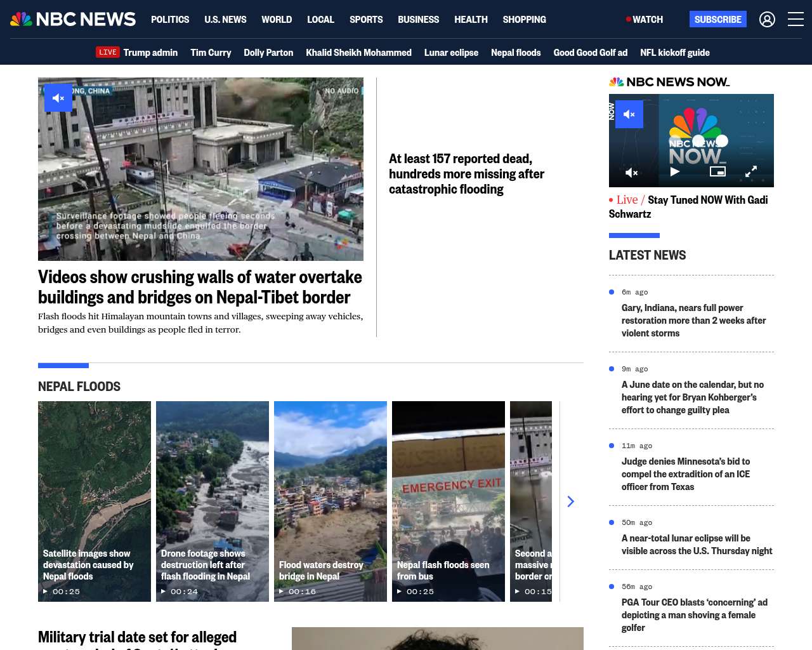Open the Good Good Golf ad topic
Viewport: 812px width, 650px height.
point(590,52)
